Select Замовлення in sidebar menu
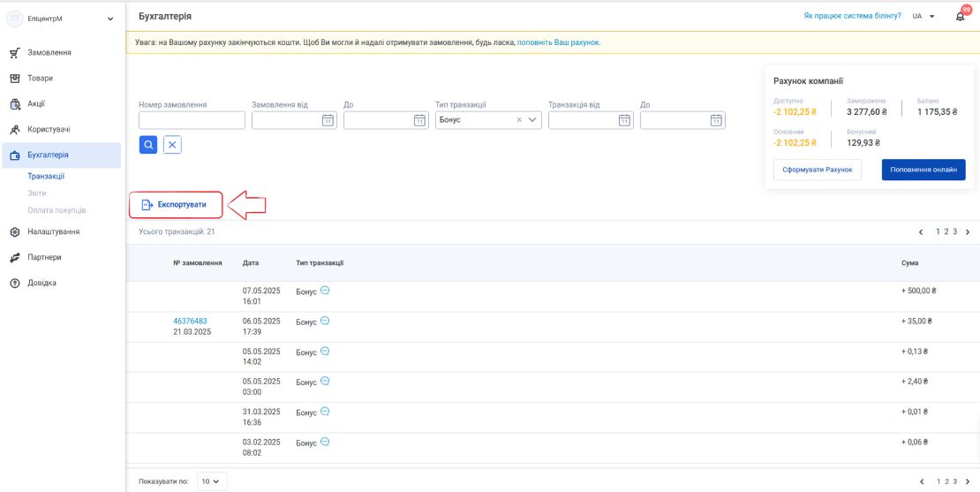 point(49,53)
